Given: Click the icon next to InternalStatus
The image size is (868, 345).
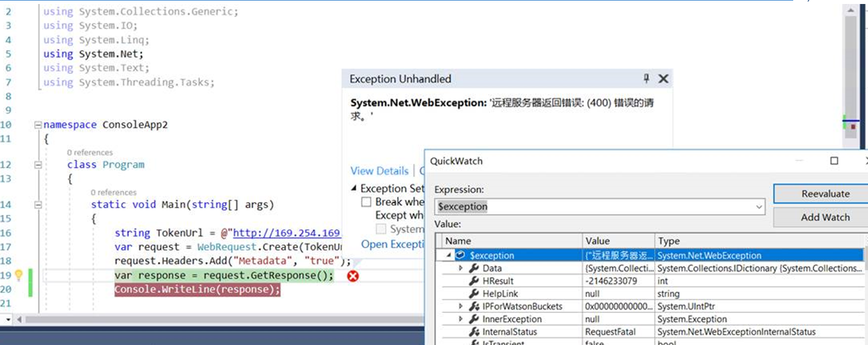Looking at the screenshot, I should tap(474, 332).
